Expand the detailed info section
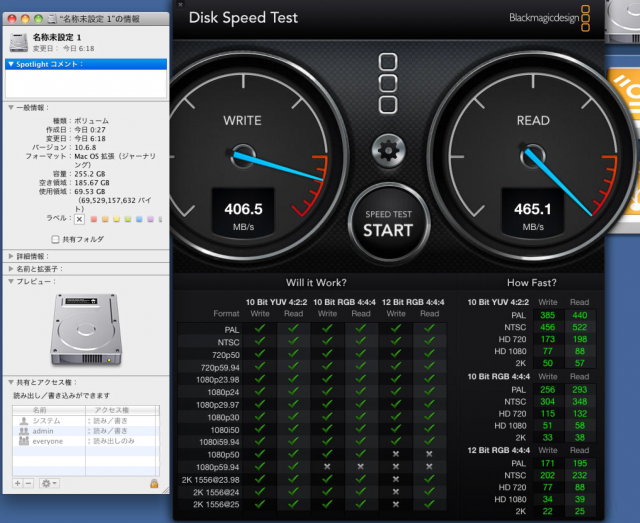Screen dimensions: 640x523 tap(11, 256)
